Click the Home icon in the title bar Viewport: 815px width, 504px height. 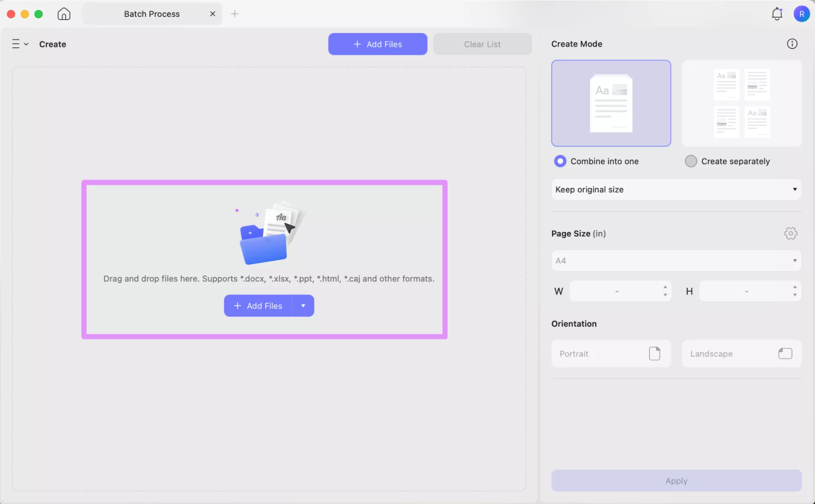pos(64,13)
